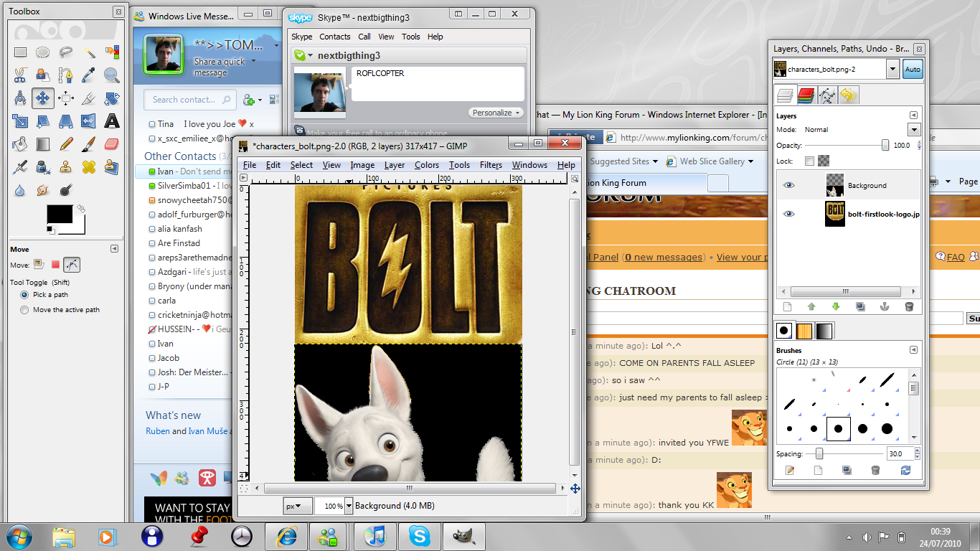Click the black foreground color swatch
980x551 pixels.
[60, 214]
